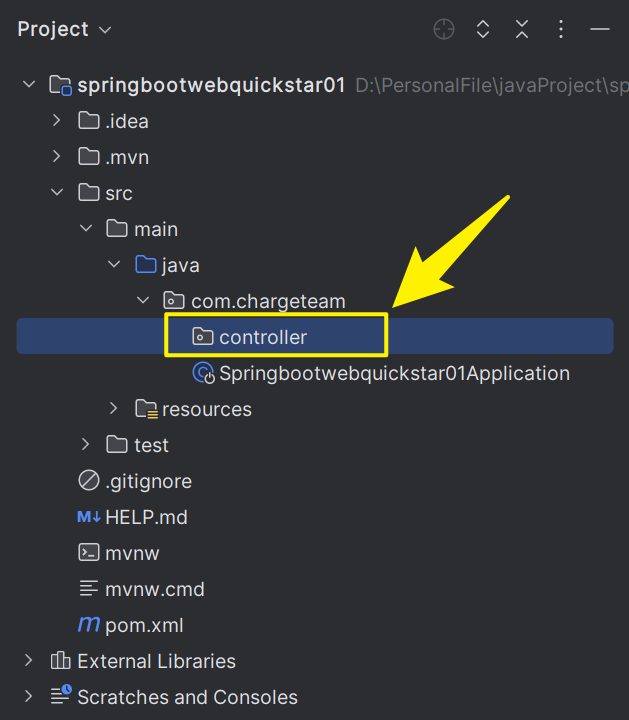Expand the resources folder chevron
The height and width of the screenshot is (720, 629).
point(113,409)
